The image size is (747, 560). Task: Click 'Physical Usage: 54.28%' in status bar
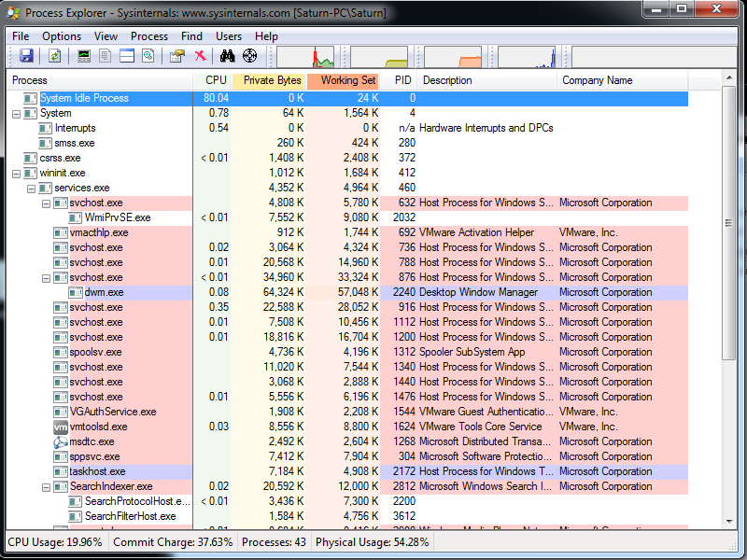click(372, 542)
